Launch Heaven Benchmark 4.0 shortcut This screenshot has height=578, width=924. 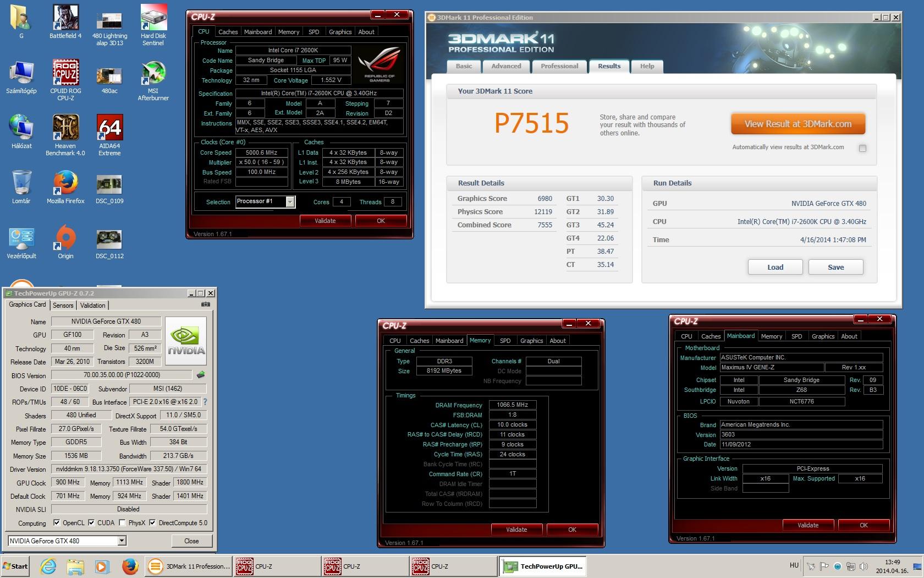[x=65, y=135]
